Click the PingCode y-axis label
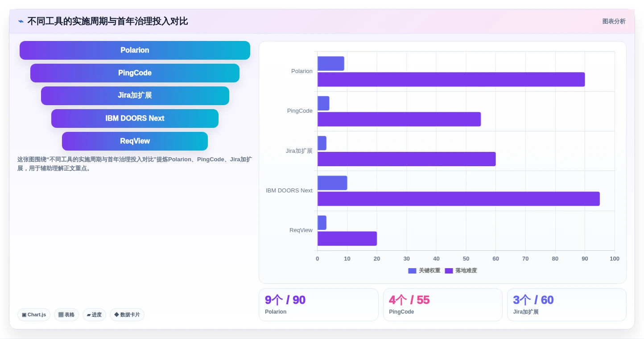This screenshot has width=644, height=339. 300,111
